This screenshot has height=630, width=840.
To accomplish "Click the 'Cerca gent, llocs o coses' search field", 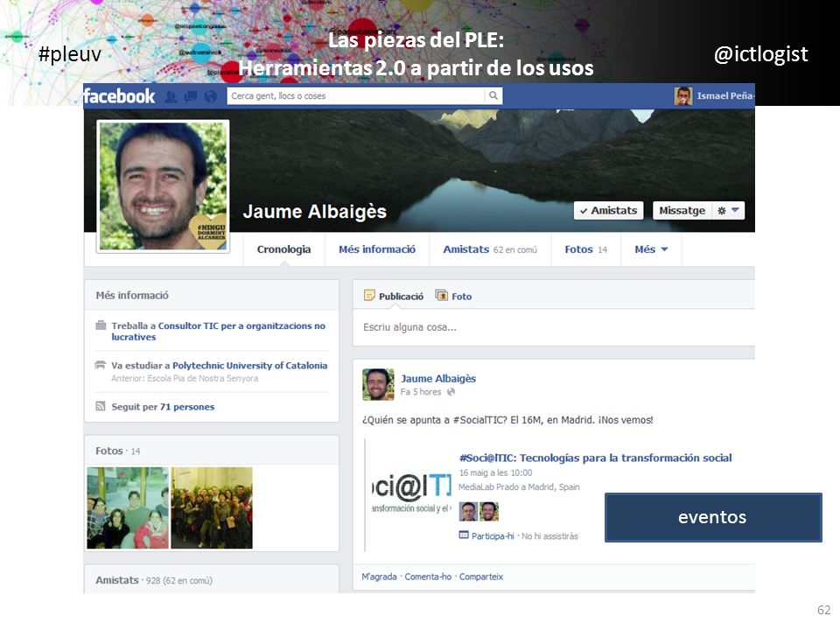I will tap(356, 96).
